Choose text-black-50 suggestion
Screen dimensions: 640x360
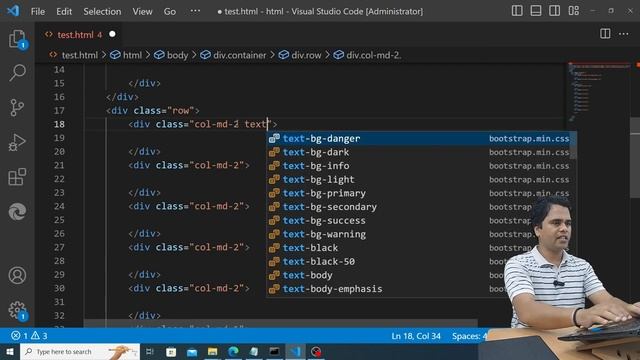click(x=419, y=262)
